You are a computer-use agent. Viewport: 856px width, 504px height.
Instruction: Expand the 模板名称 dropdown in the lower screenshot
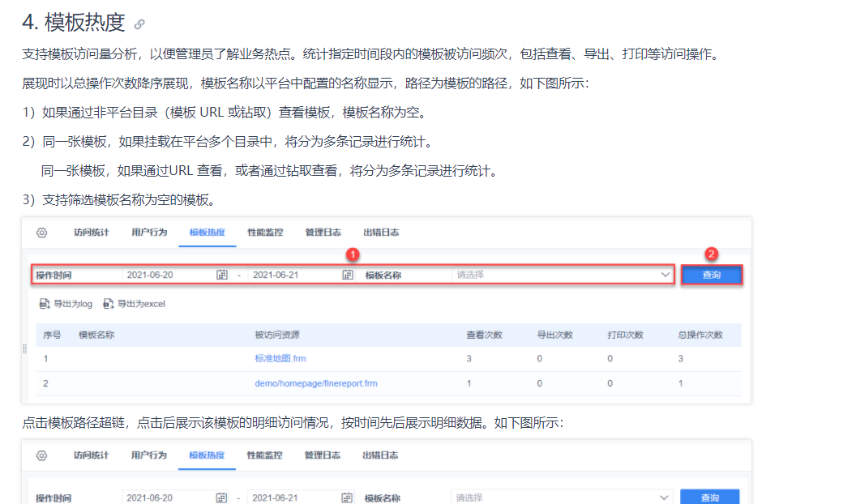[665, 498]
